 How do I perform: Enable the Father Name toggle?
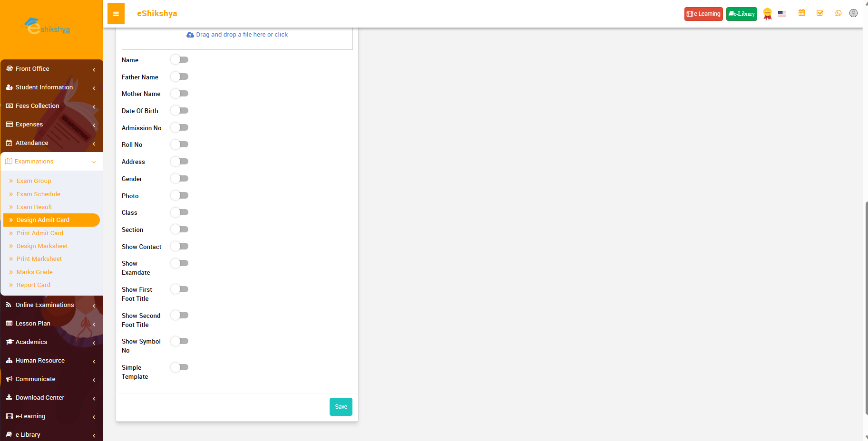pos(180,77)
